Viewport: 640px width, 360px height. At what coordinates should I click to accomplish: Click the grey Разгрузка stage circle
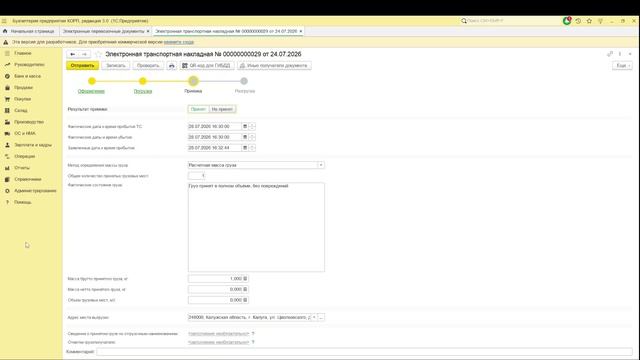pyautogui.click(x=244, y=81)
